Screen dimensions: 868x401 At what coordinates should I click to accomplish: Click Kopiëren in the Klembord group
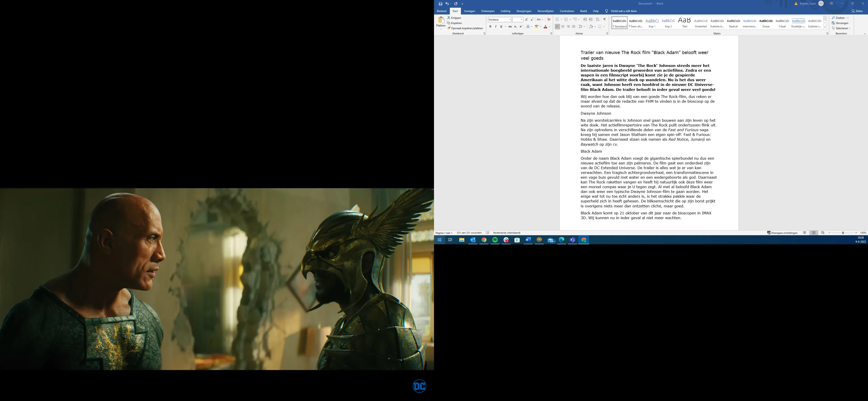point(455,23)
